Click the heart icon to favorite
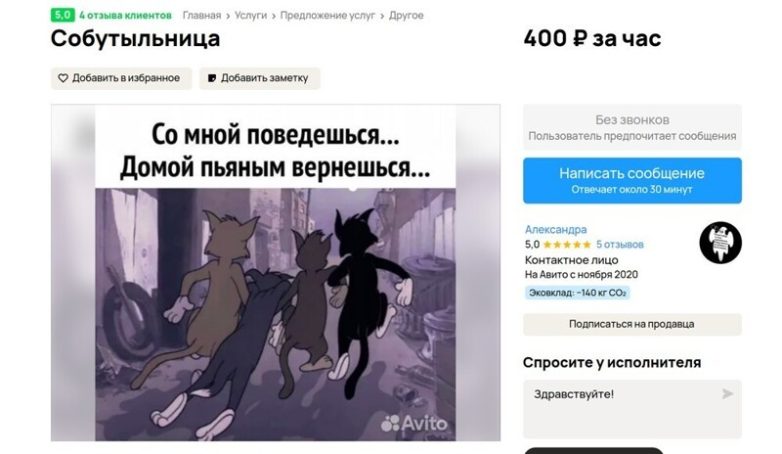Image resolution: width=782 pixels, height=454 pixels. [x=63, y=78]
